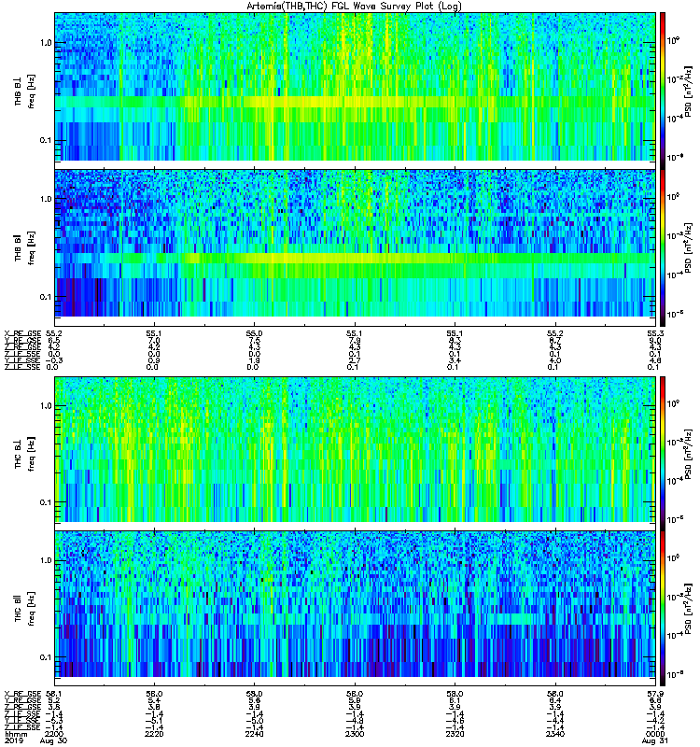Click the 'PSD [nT²/Hz]' label of the THB B-perpendicular color bar
700x747 pixels.
[x=689, y=92]
